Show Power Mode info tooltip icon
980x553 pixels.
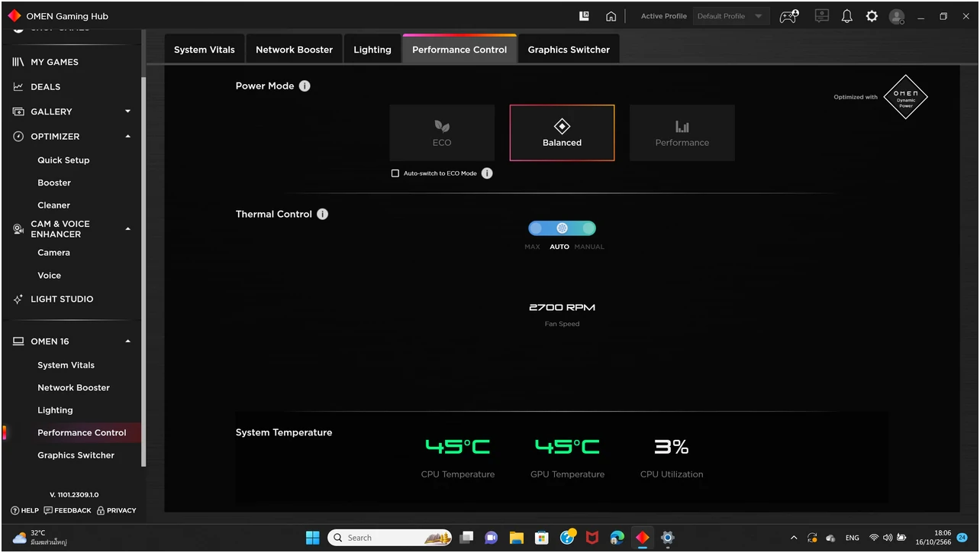[x=305, y=86]
